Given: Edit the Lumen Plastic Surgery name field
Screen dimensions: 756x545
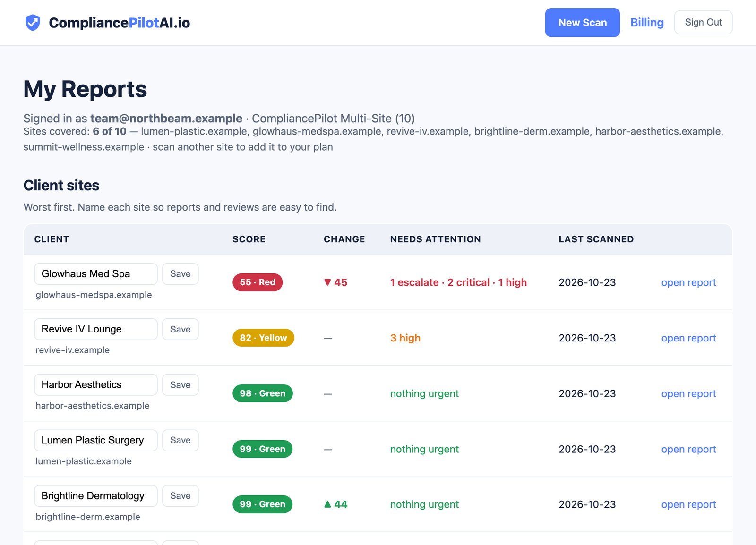Looking at the screenshot, I should (96, 440).
